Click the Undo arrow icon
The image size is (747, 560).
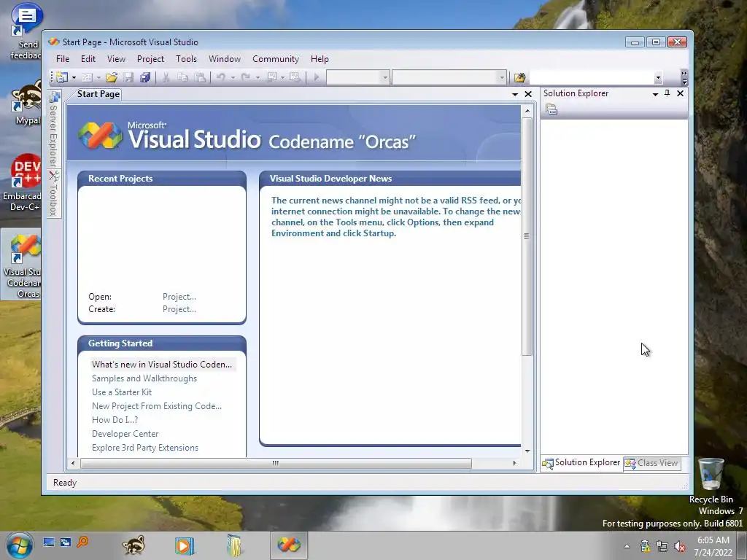pos(220,77)
